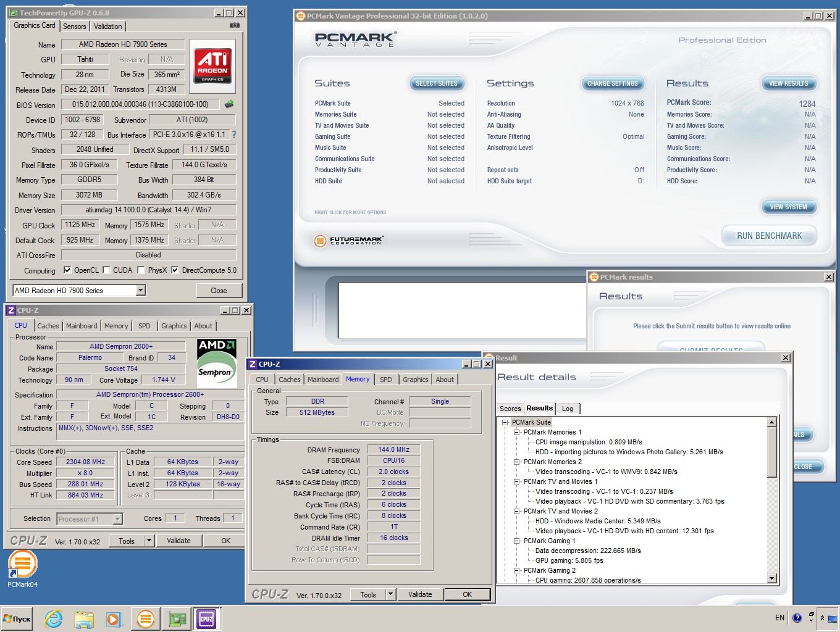Image resolution: width=840 pixels, height=632 pixels.
Task: Click the scroll down arrow in the results tree
Action: coord(771,578)
